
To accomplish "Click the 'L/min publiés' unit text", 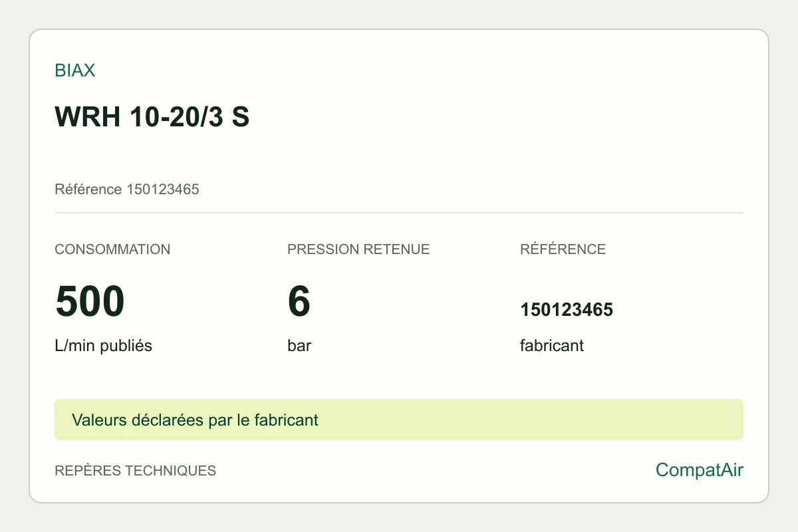I will 103,346.
